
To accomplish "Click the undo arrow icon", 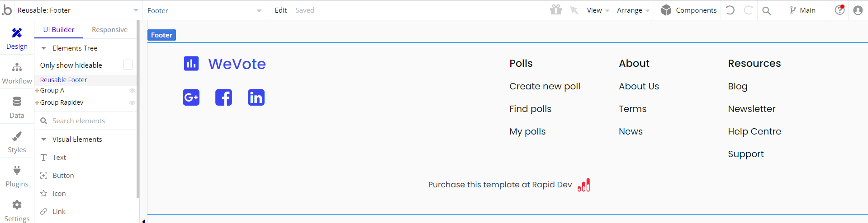I will (730, 10).
